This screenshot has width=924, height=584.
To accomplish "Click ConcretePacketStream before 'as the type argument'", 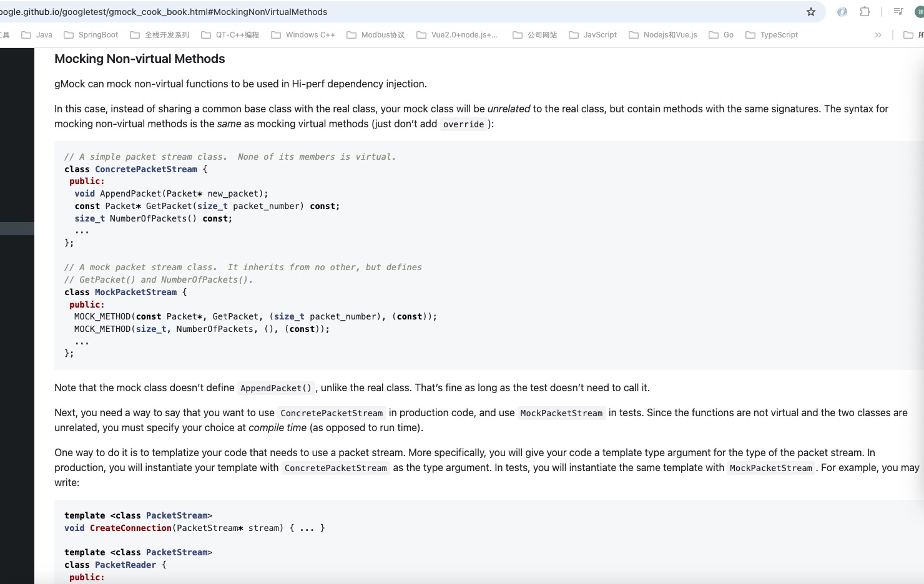I will coord(336,468).
